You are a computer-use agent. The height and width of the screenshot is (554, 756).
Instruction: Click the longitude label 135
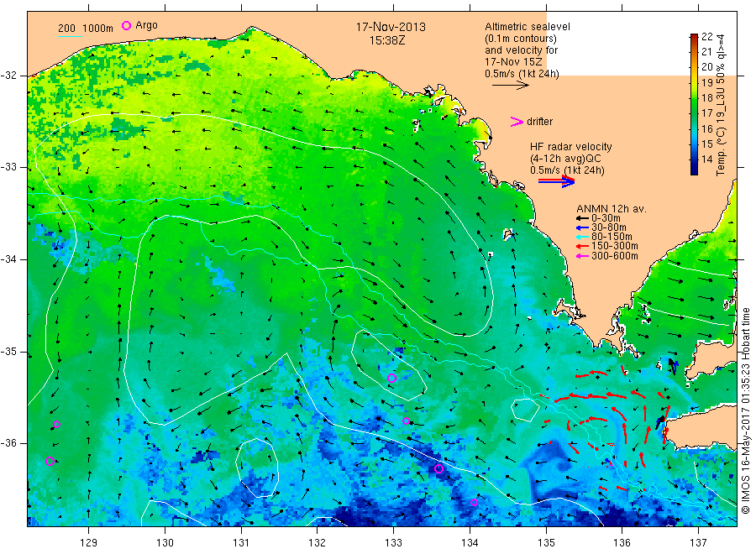pos(546,543)
